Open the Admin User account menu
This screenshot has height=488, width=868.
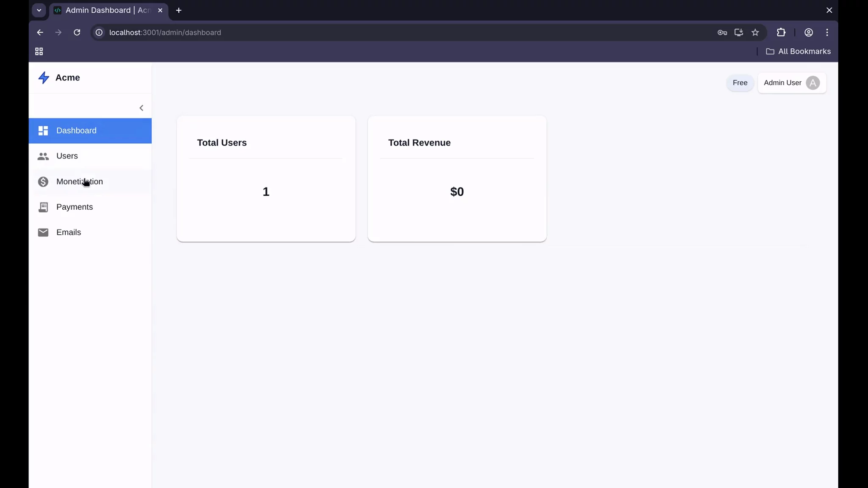tap(791, 83)
